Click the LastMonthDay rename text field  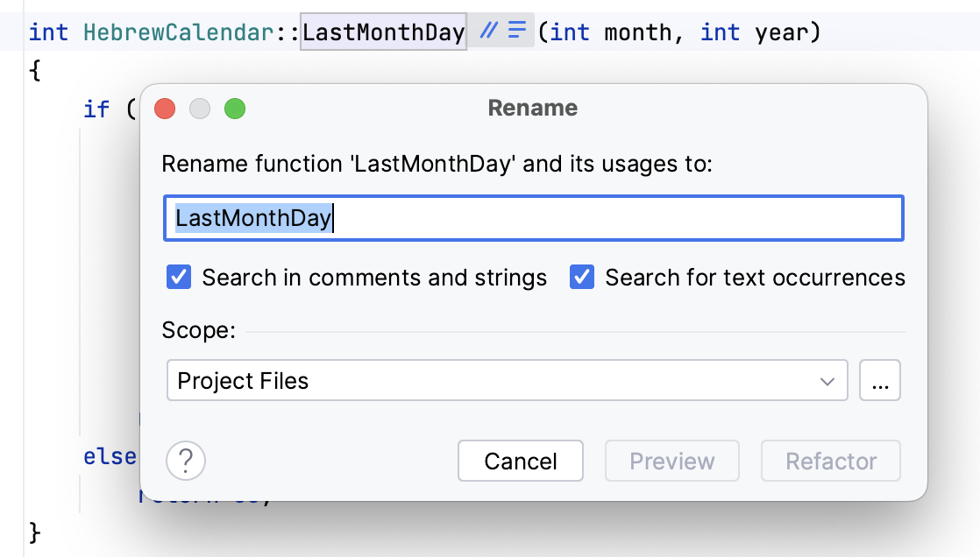[x=533, y=218]
